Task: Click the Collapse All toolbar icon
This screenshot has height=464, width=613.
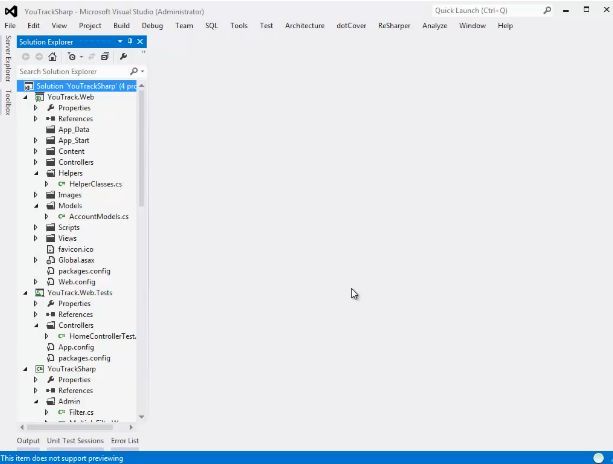Action: (105, 57)
